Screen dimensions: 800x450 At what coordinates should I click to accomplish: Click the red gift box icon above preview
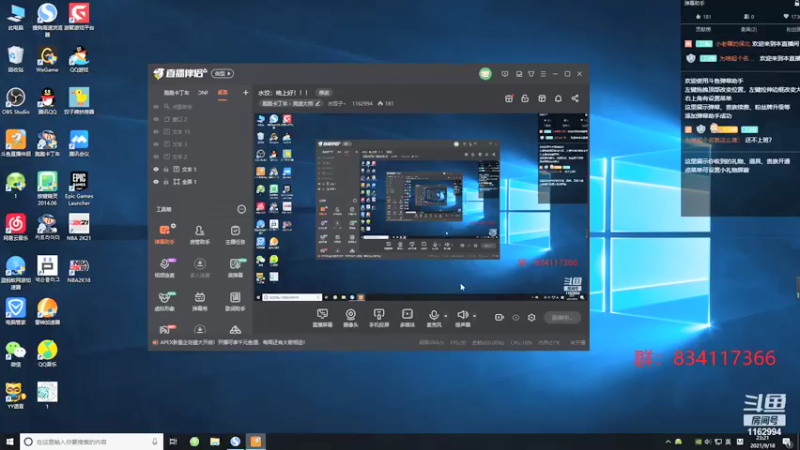pos(509,98)
